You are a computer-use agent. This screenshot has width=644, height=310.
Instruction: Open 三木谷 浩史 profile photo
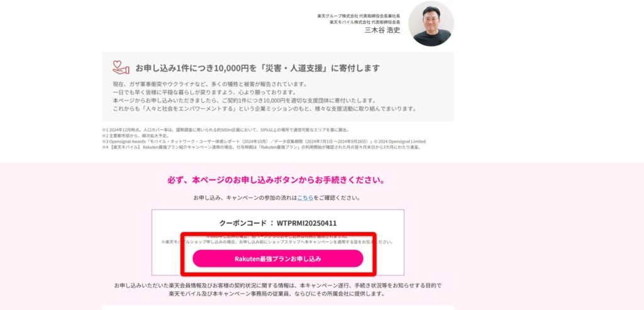pyautogui.click(x=431, y=23)
